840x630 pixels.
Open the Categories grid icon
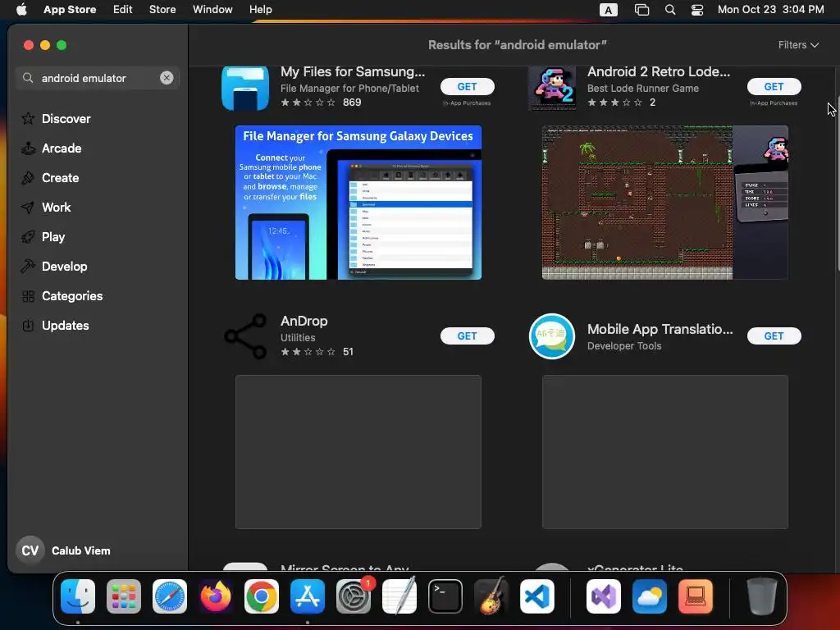click(28, 295)
